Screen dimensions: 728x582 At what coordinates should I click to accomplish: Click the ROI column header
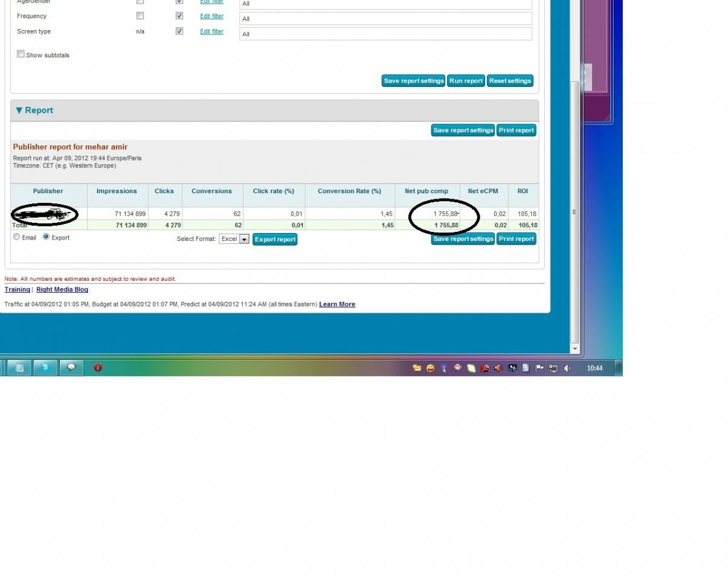(523, 191)
